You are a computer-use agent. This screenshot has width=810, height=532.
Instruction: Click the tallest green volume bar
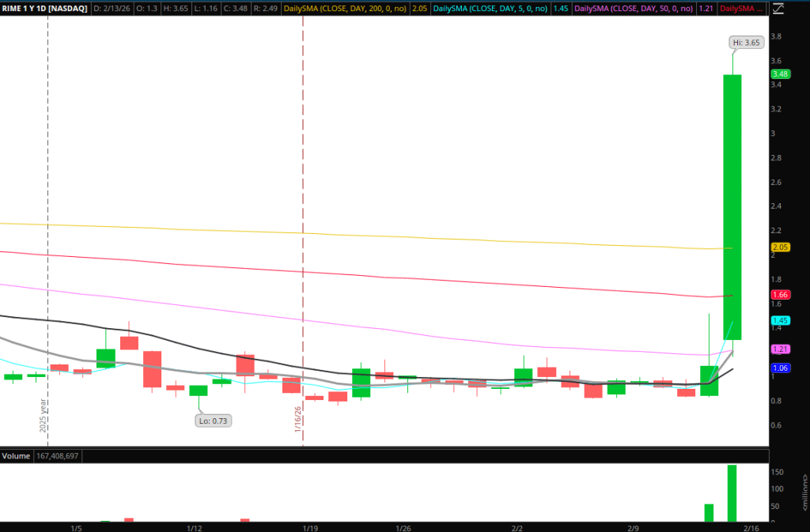[x=732, y=494]
